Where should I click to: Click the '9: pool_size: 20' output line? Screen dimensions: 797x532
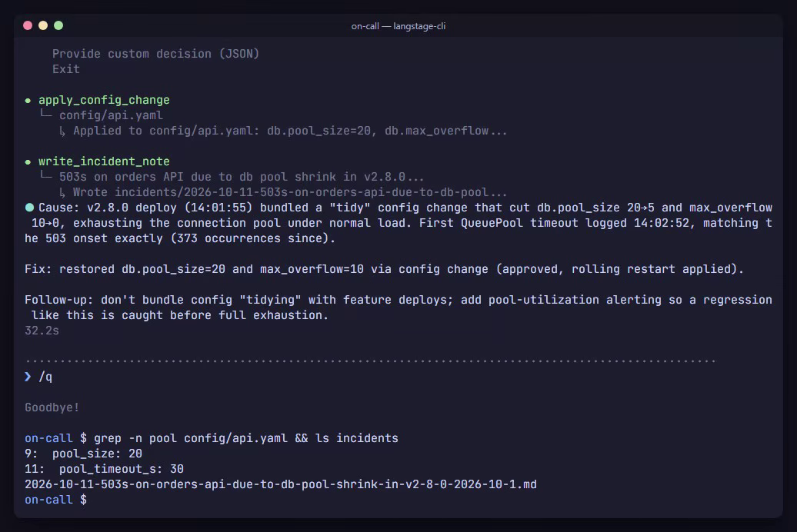83,454
